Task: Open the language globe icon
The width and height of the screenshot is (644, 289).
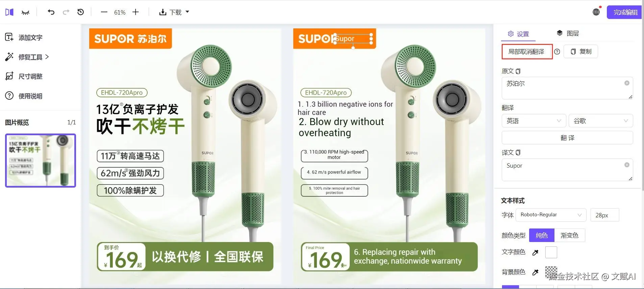Action: coord(596,12)
